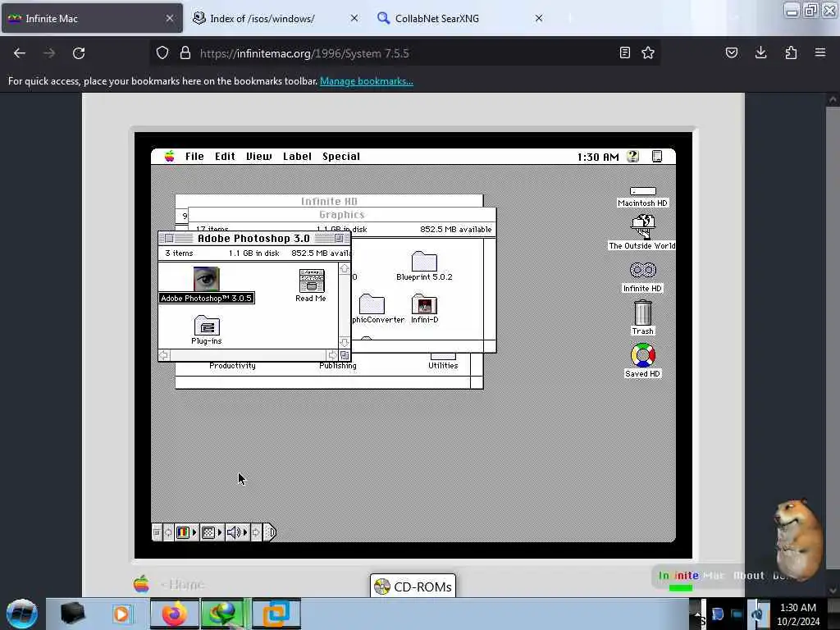The image size is (840, 630).
Task: Switch to the Index of /isos/windows/ tab
Action: click(x=276, y=18)
